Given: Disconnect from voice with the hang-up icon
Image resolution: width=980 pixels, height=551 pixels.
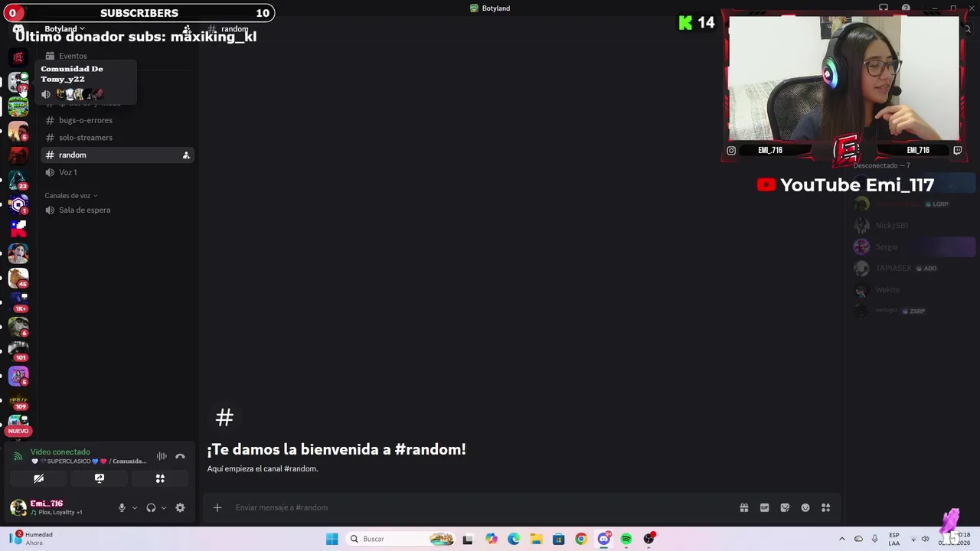Looking at the screenshot, I should coord(180,457).
